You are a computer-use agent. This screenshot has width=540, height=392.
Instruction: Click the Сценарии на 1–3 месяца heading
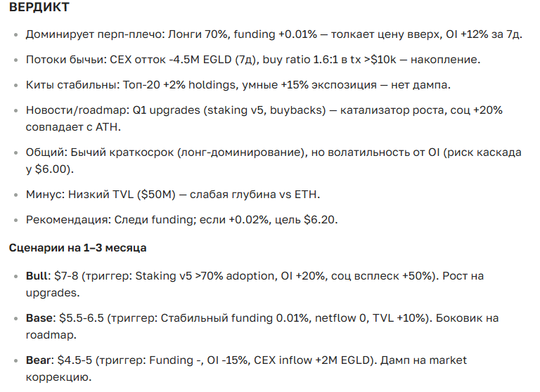tap(77, 248)
